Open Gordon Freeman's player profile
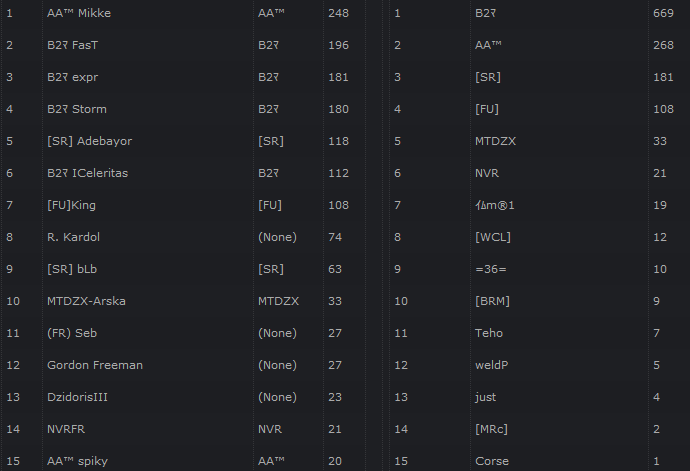690x471 pixels. tap(95, 365)
